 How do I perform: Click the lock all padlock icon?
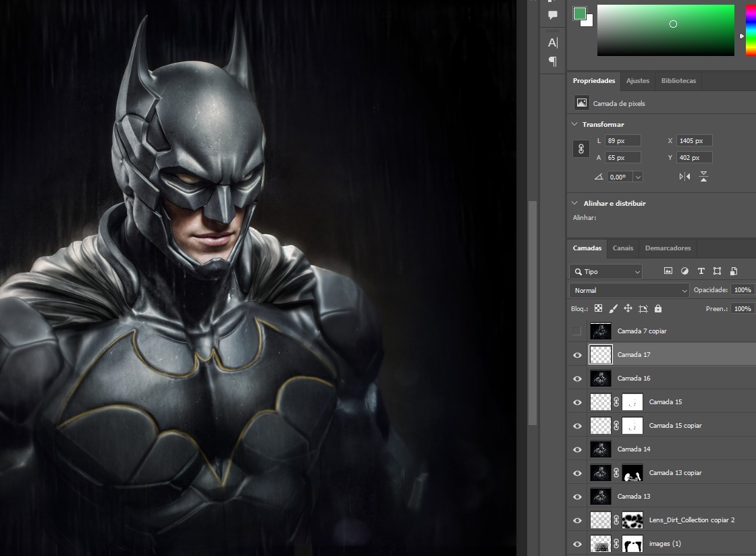pos(658,308)
